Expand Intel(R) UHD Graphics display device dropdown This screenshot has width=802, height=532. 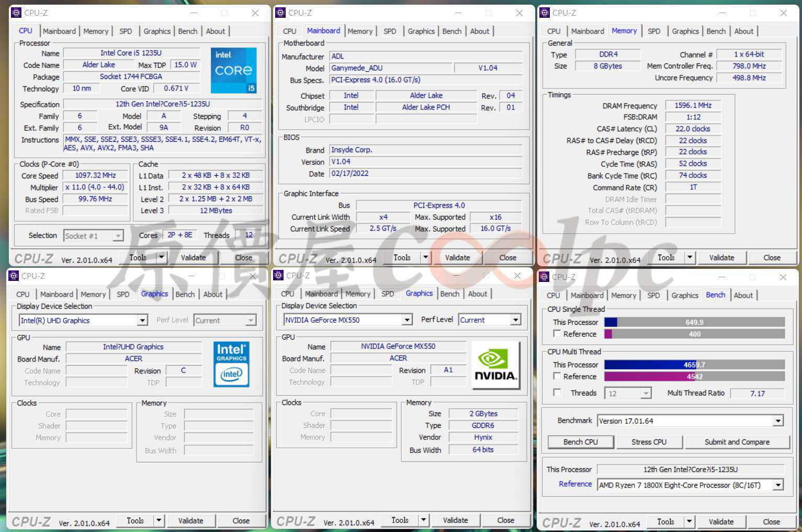pos(142,320)
